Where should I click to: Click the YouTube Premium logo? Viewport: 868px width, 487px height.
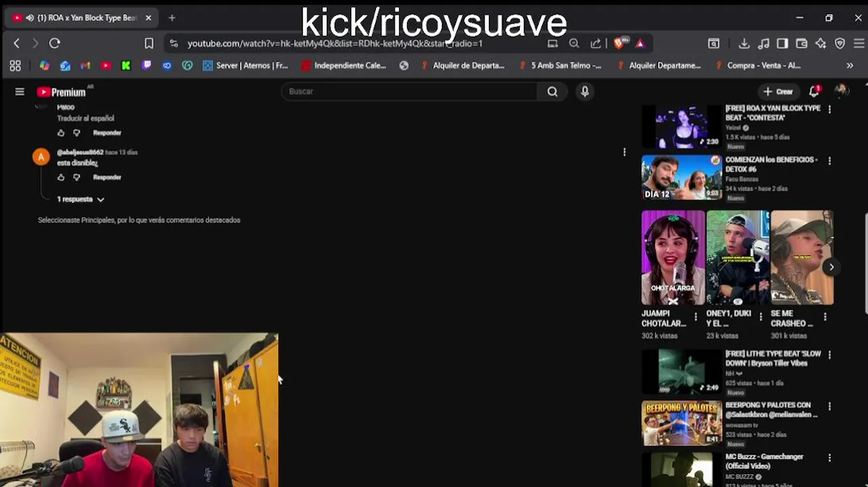(x=62, y=92)
